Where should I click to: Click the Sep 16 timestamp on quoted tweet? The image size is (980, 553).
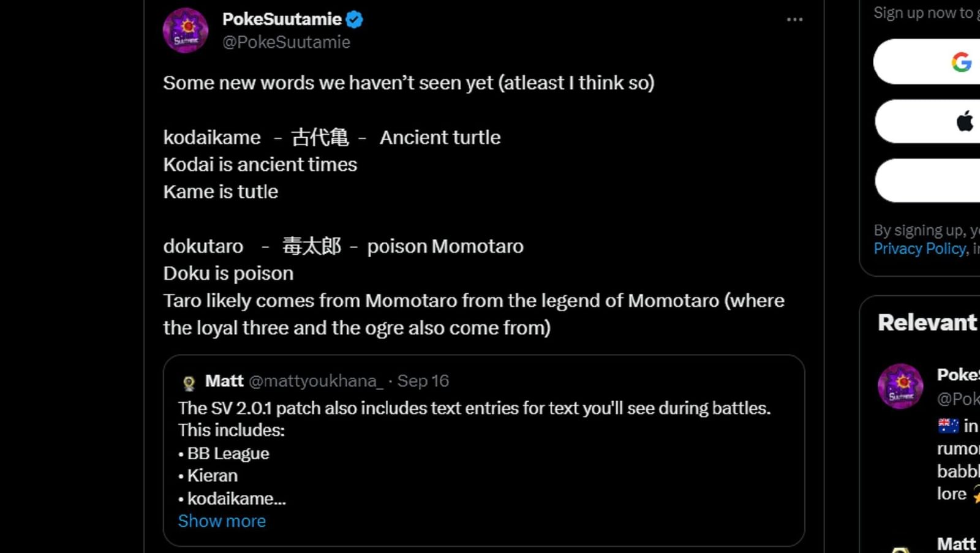pos(423,381)
